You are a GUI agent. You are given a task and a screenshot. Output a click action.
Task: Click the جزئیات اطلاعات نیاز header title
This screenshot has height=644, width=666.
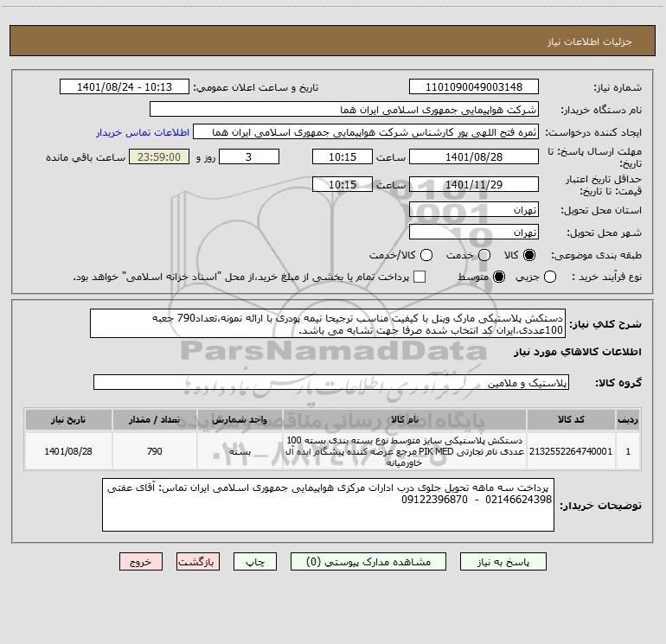(x=589, y=41)
